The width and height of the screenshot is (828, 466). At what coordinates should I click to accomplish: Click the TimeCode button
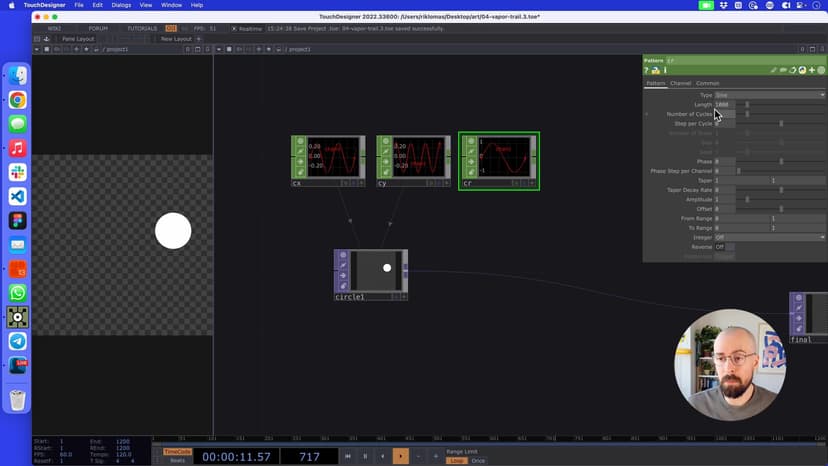[x=177, y=452]
